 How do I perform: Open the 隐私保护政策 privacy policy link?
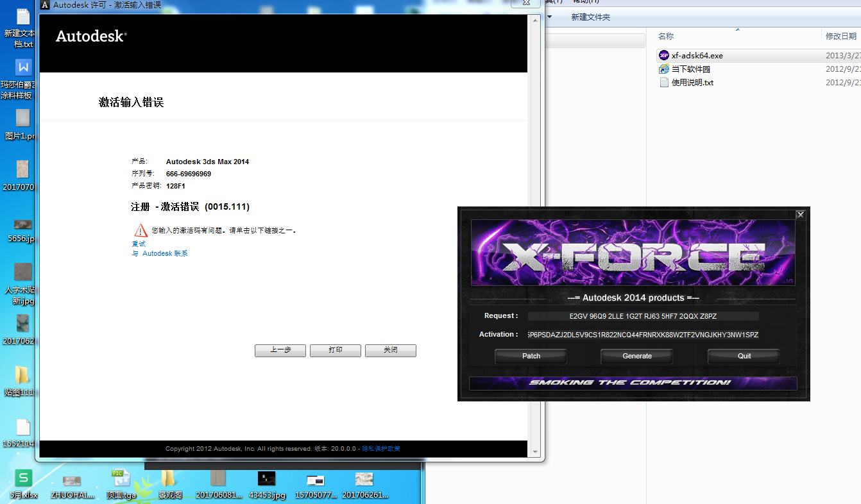point(381,449)
